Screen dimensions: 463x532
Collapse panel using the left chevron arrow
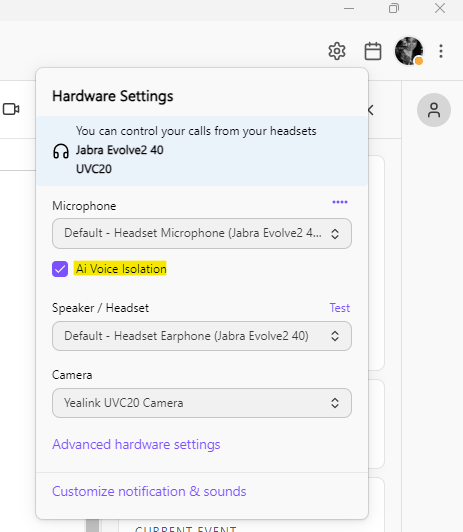[371, 110]
